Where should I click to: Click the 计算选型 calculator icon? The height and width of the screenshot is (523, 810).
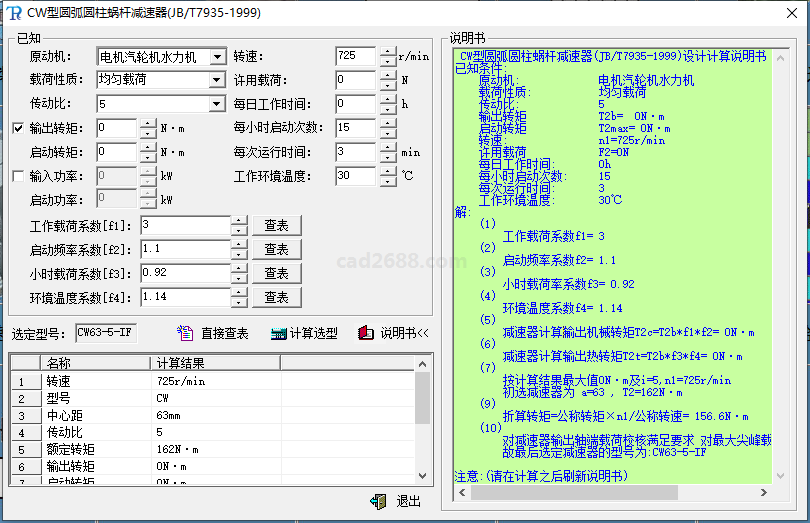(279, 333)
